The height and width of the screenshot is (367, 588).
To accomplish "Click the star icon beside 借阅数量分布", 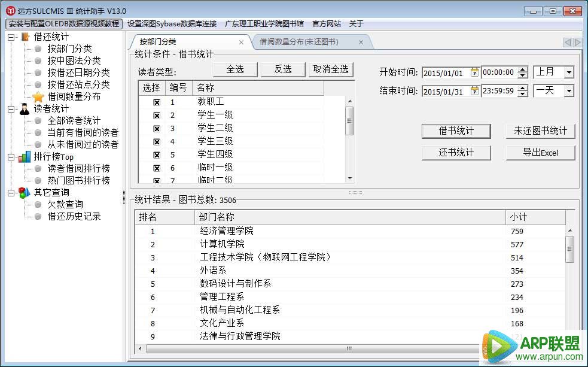I will coord(38,97).
